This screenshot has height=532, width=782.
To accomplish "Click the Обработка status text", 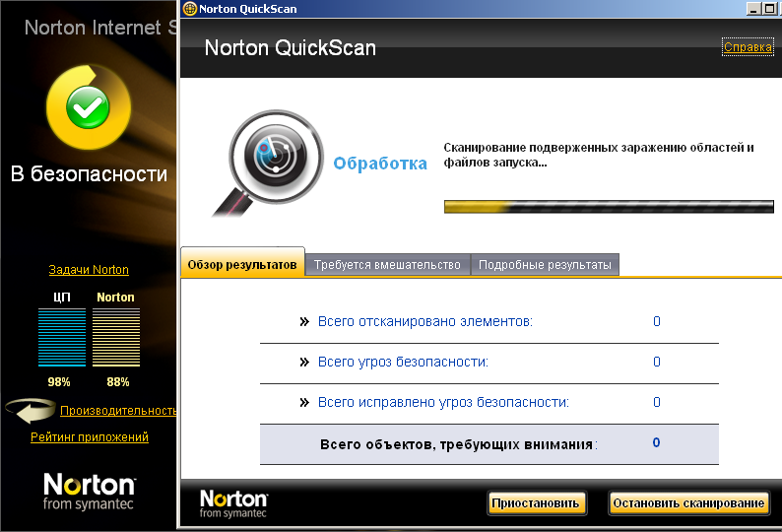I will click(380, 164).
